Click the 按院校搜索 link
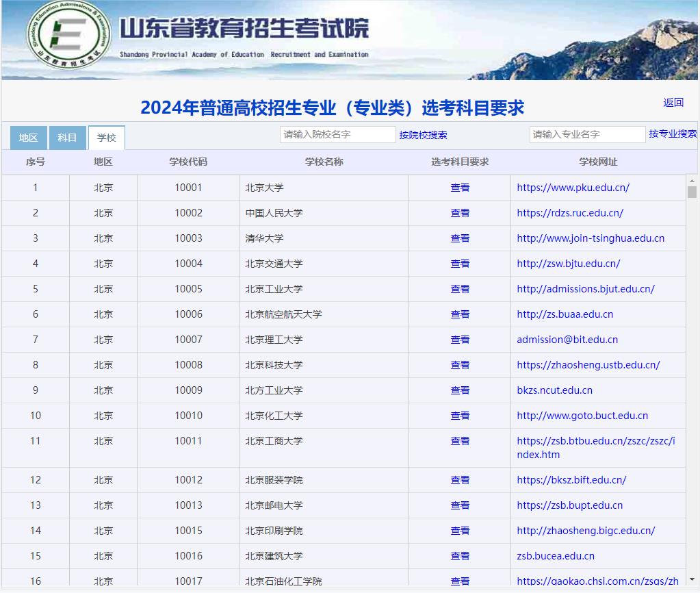The height and width of the screenshot is (593, 700). point(423,135)
